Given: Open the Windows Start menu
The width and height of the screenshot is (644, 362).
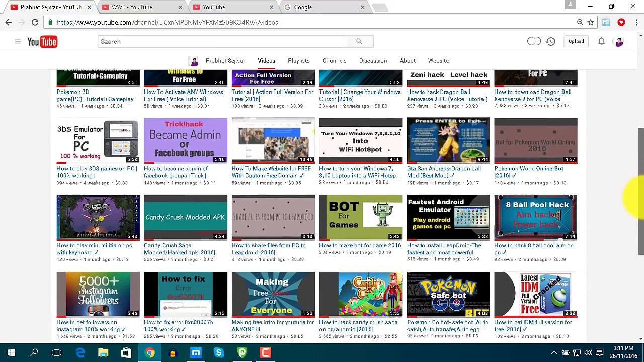Looking at the screenshot, I should (11, 353).
